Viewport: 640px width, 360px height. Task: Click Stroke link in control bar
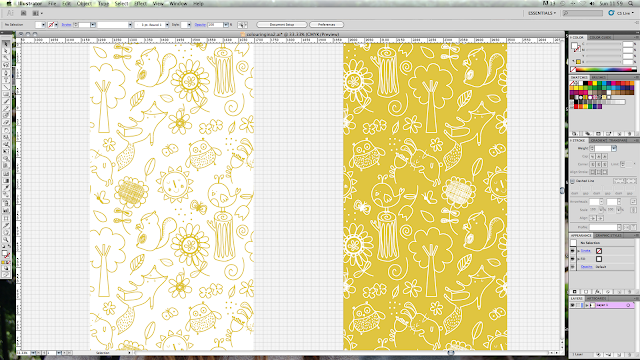click(66, 24)
